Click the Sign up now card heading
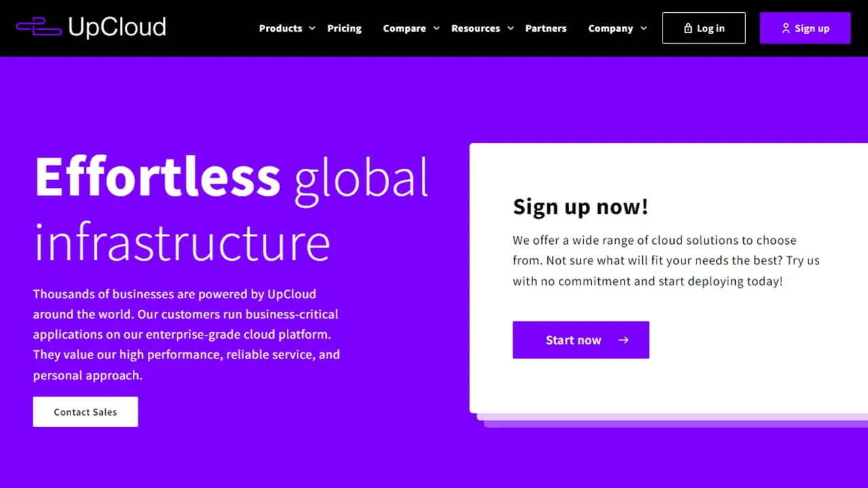 coord(580,207)
